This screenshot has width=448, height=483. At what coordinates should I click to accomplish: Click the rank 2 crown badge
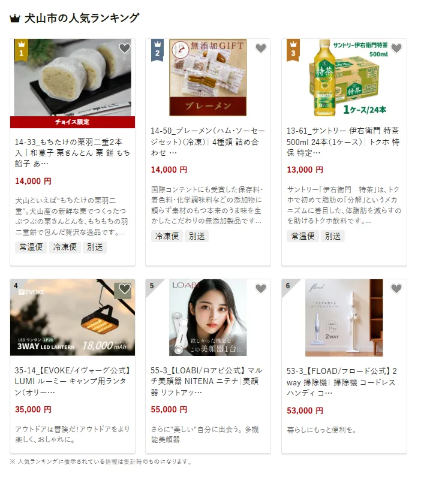pos(157,50)
